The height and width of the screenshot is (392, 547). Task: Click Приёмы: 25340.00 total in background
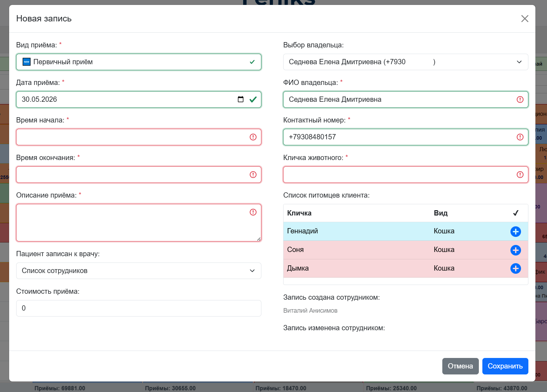point(391,388)
